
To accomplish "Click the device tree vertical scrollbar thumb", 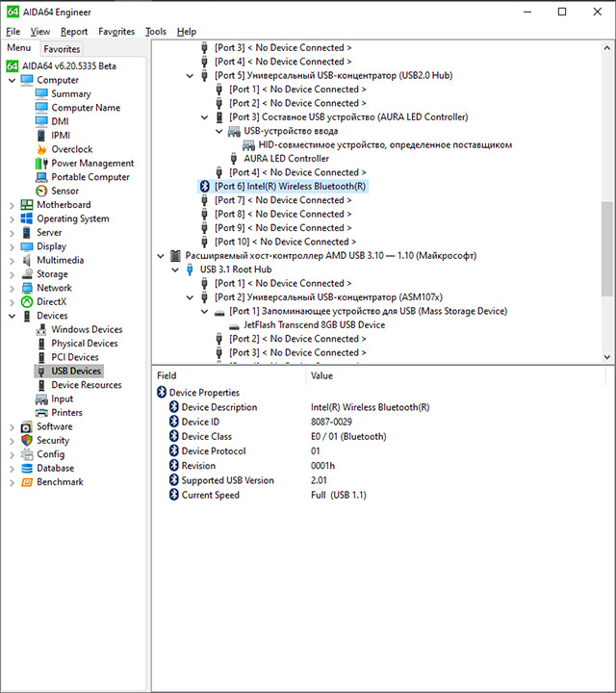I will pos(607,249).
